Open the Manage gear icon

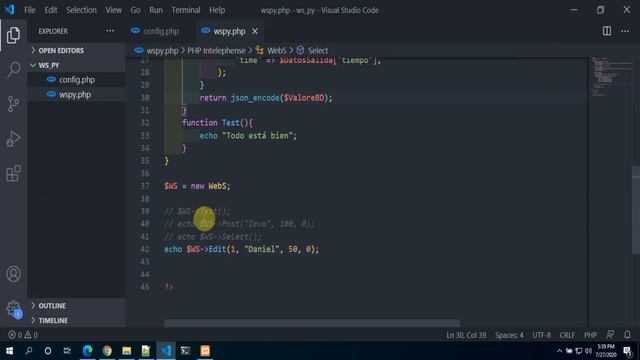click(13, 308)
